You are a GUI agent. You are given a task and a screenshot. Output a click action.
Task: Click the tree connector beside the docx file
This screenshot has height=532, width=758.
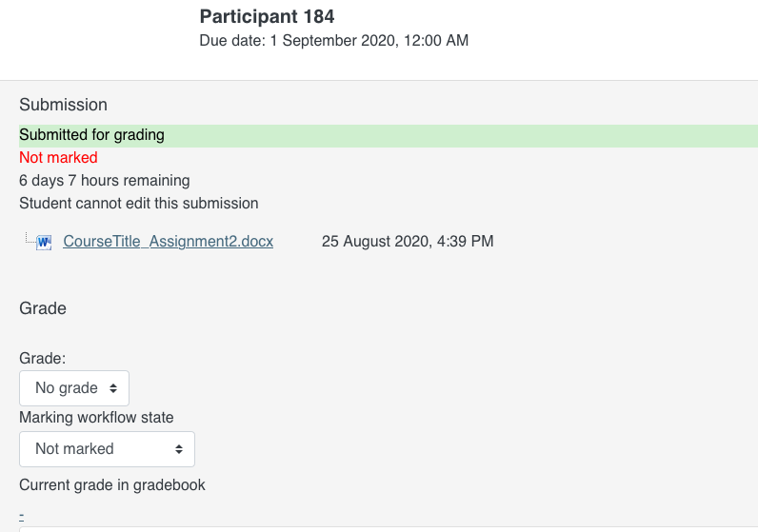tap(30, 239)
